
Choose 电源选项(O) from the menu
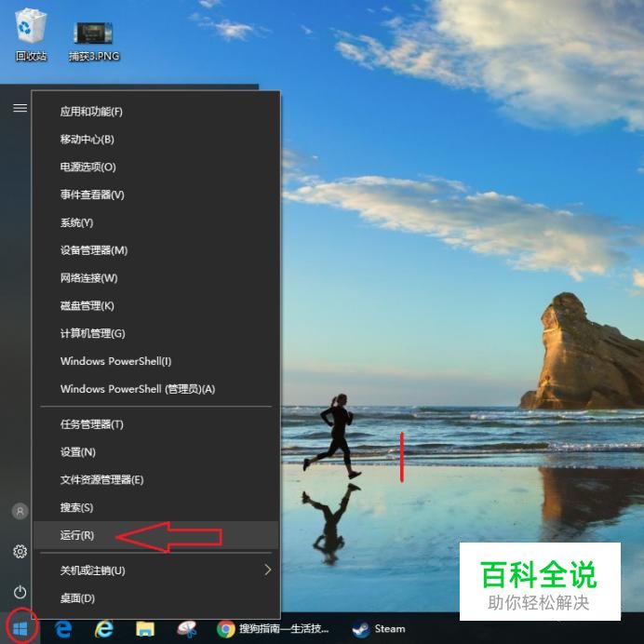tap(156, 168)
